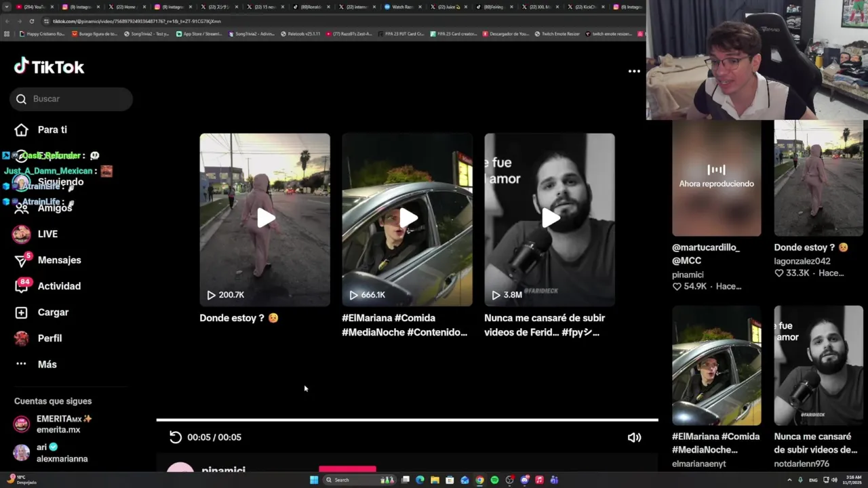Open the taskbar clock showing 3:16 AM
868x488 pixels.
click(x=852, y=480)
